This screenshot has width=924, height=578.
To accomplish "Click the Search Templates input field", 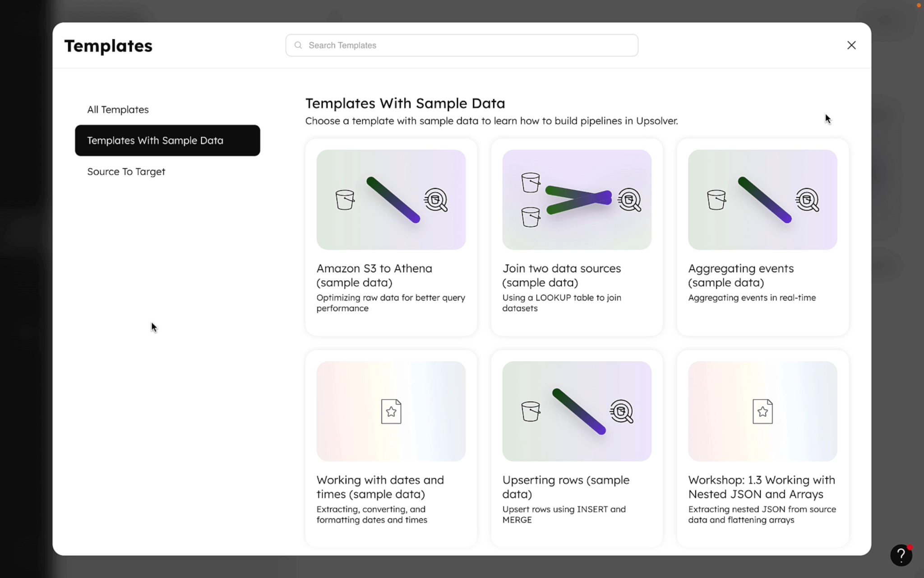I will click(x=461, y=45).
